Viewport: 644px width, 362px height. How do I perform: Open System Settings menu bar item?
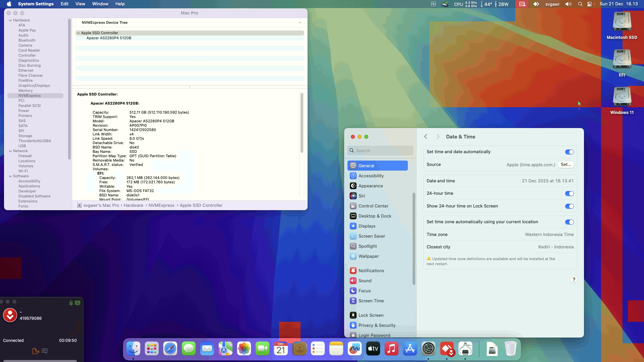pyautogui.click(x=36, y=4)
